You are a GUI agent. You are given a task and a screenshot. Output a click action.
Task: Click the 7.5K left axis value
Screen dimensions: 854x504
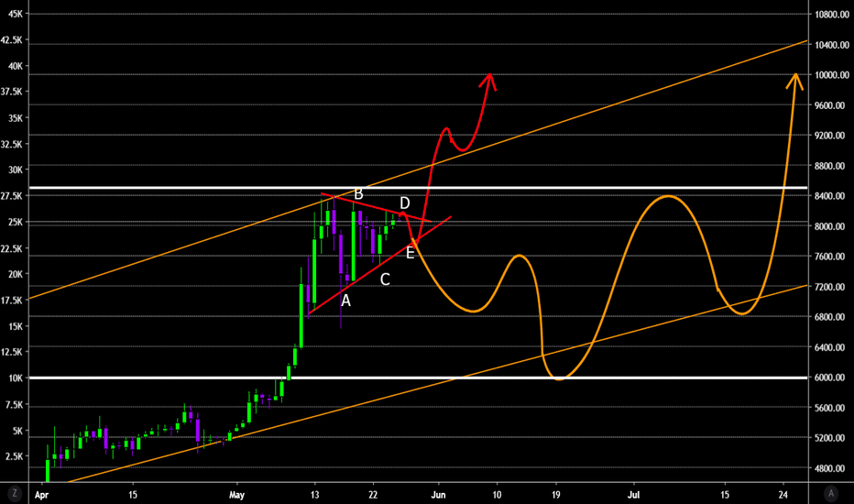point(14,404)
